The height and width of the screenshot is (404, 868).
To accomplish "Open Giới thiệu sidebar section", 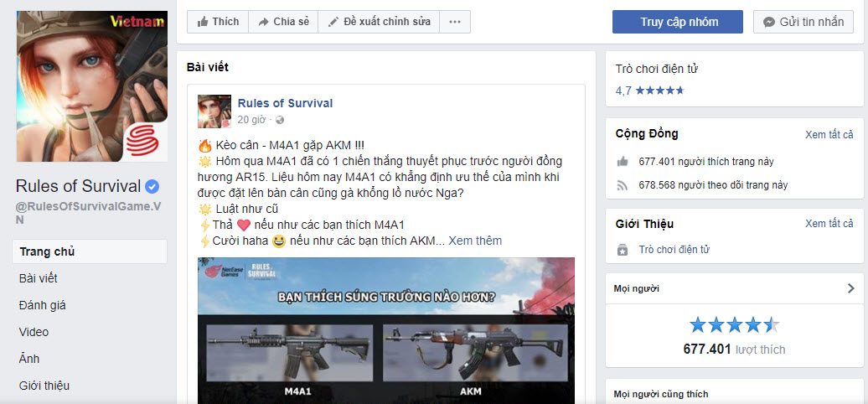I will [44, 386].
